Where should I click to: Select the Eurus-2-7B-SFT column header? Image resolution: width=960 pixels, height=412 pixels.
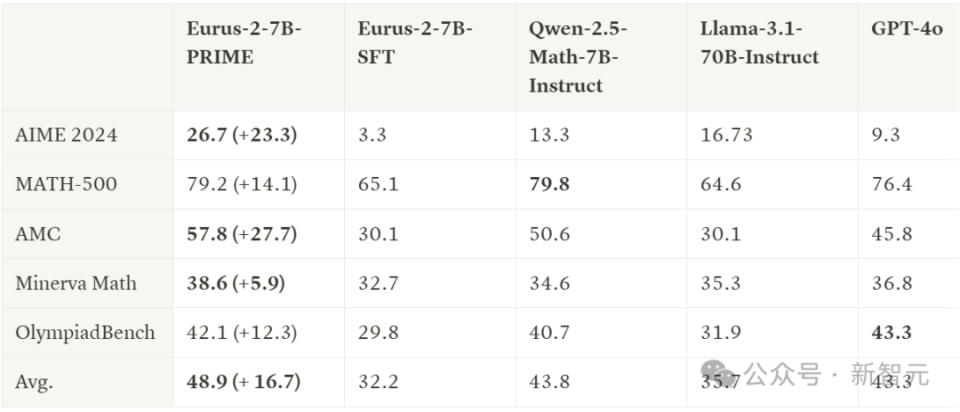[415, 43]
